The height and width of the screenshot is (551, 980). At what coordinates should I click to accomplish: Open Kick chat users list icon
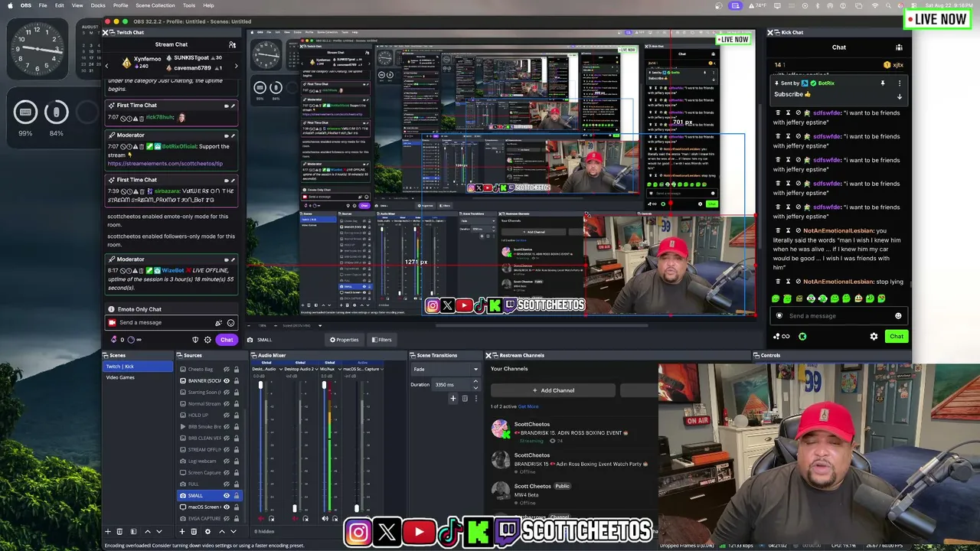pyautogui.click(x=899, y=47)
